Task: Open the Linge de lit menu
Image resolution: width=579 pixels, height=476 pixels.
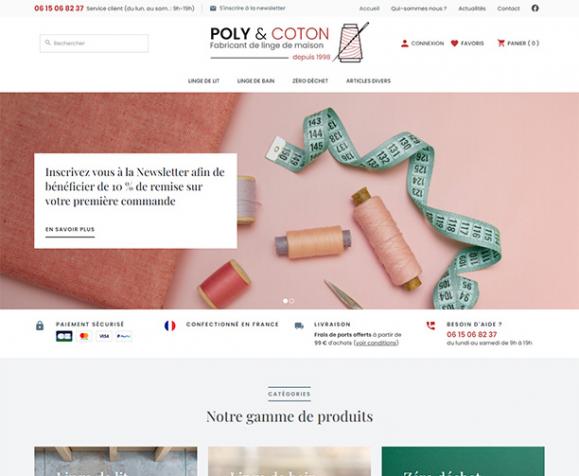Action: click(x=204, y=81)
